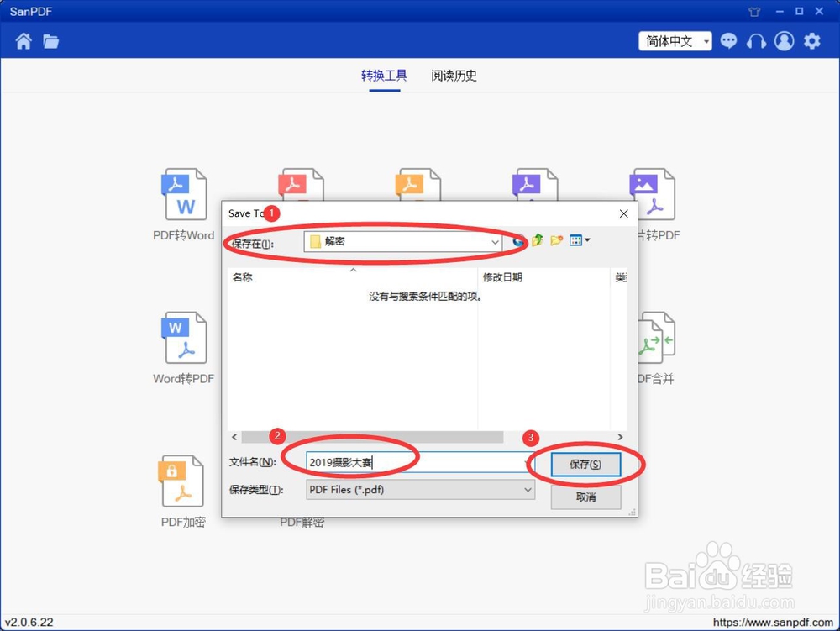Image resolution: width=840 pixels, height=631 pixels.
Task: Click the v2.0.6.22 version text
Action: 29,623
